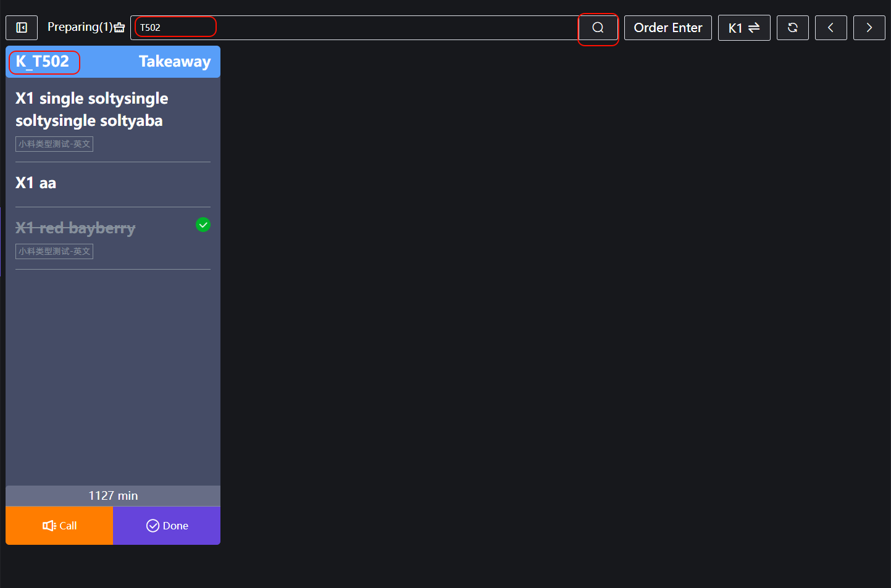Click the tag label under red bayberry
The image size is (891, 588).
tap(54, 251)
